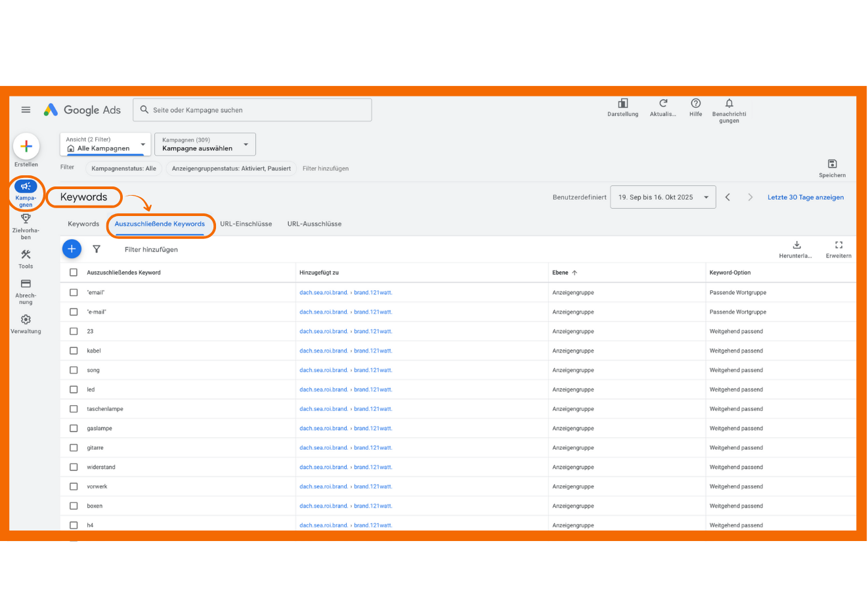868x608 pixels.
Task: Add negative keyword with blue plus button
Action: coord(72,249)
